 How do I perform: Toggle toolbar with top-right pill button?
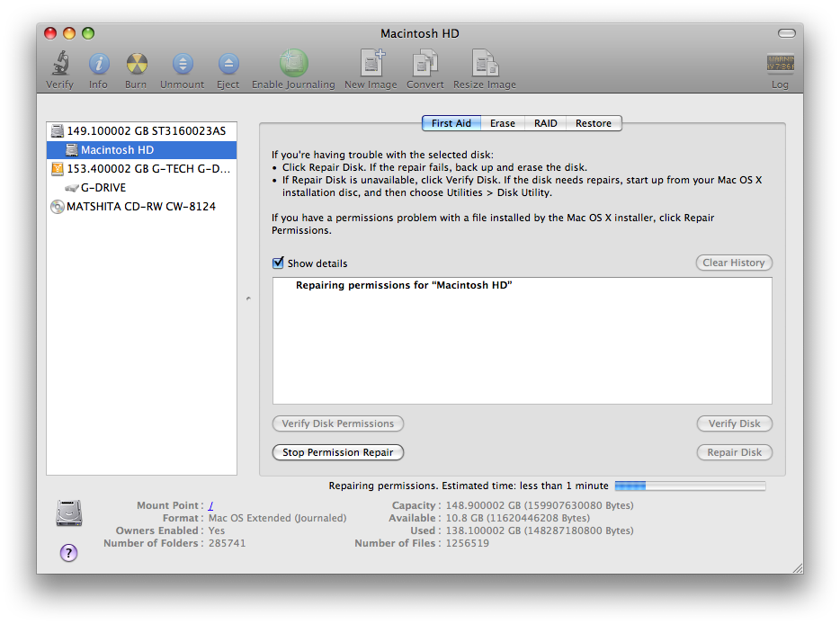[x=786, y=33]
